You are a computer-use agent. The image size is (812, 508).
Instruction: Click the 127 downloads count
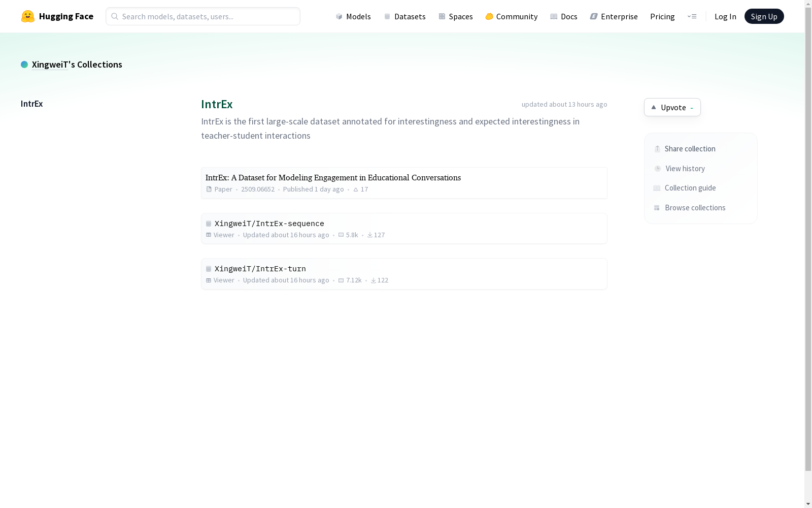(x=380, y=235)
